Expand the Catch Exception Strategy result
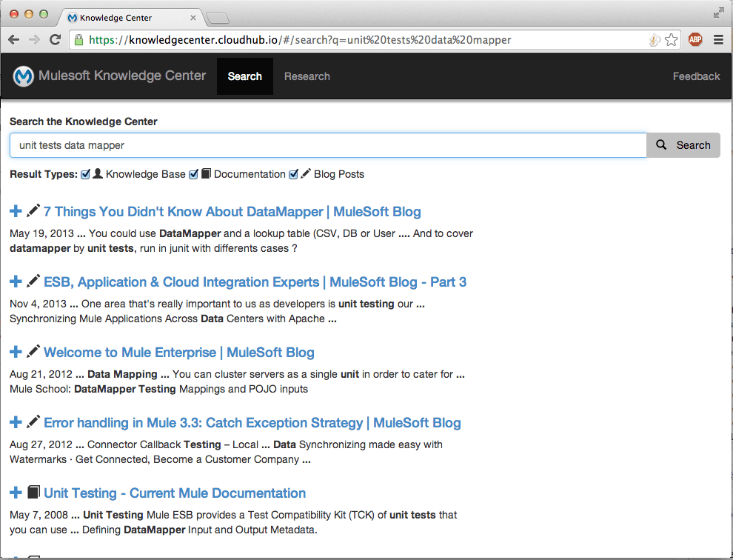Image resolution: width=733 pixels, height=560 pixels. pos(16,423)
